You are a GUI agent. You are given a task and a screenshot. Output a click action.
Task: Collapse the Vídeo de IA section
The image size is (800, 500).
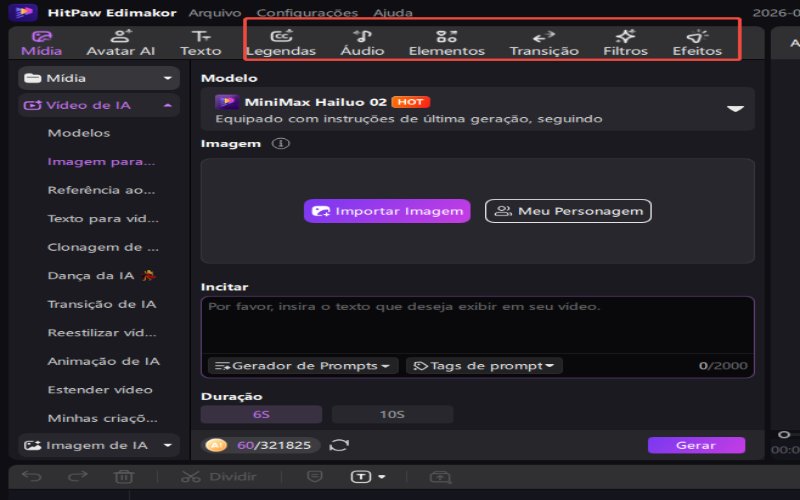pyautogui.click(x=99, y=105)
